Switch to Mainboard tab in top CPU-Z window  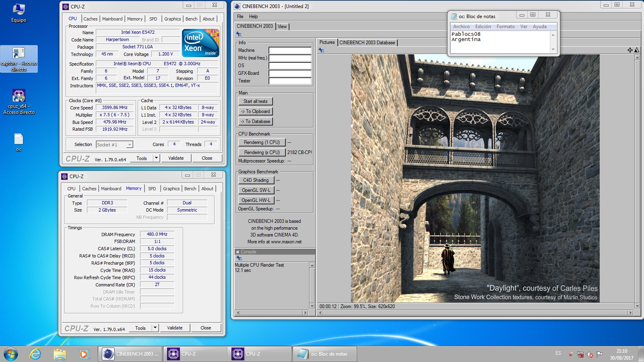(x=112, y=19)
